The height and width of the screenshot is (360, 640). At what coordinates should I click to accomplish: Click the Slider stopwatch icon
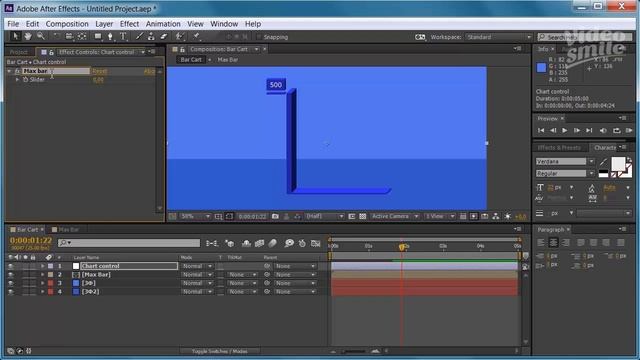pyautogui.click(x=25, y=80)
